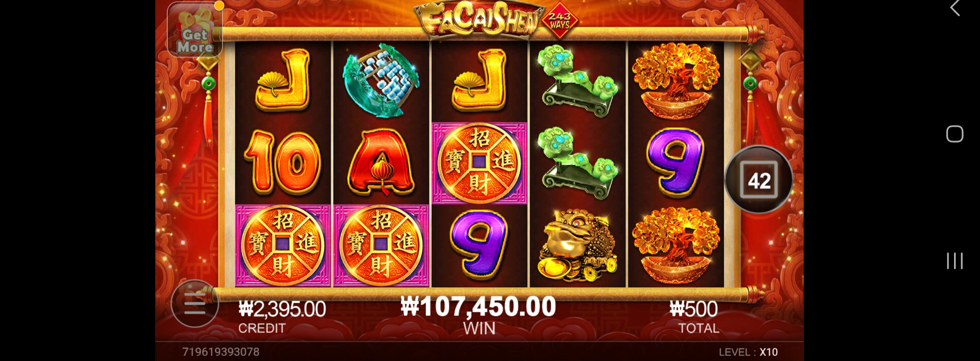Click the jade abacus symbol
This screenshot has height=361, width=980.
pyautogui.click(x=381, y=80)
